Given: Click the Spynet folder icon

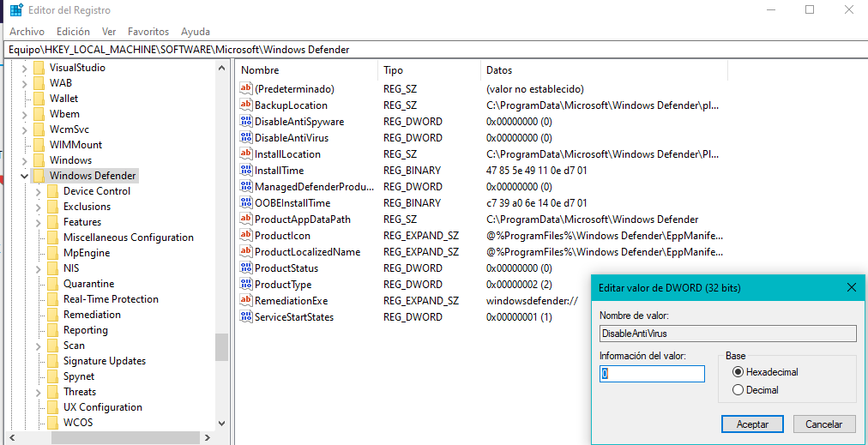Looking at the screenshot, I should 52,376.
